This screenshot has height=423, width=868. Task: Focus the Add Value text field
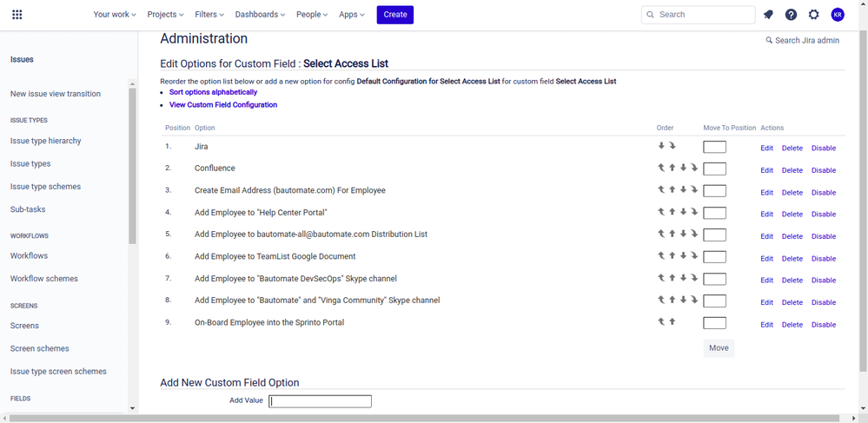(x=320, y=401)
